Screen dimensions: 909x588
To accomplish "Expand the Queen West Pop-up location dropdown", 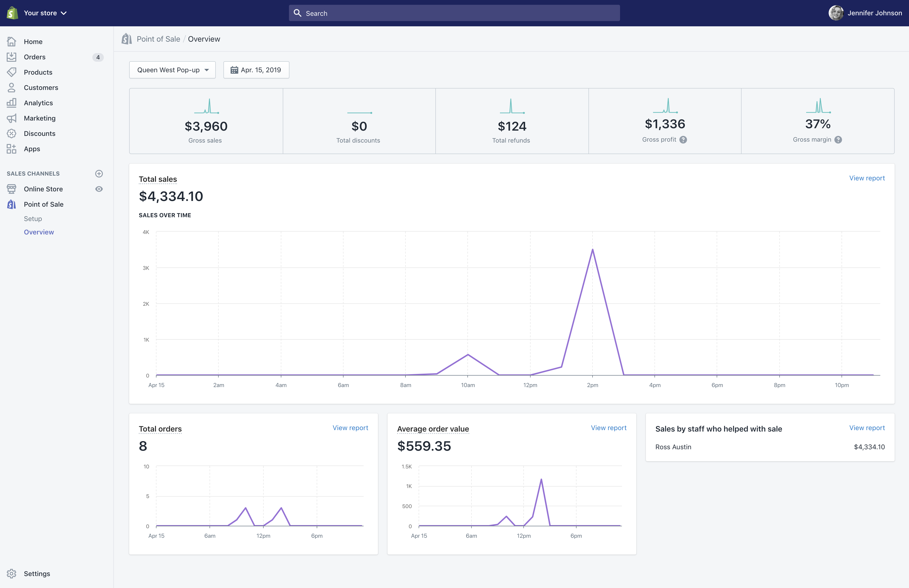I will [x=172, y=70].
